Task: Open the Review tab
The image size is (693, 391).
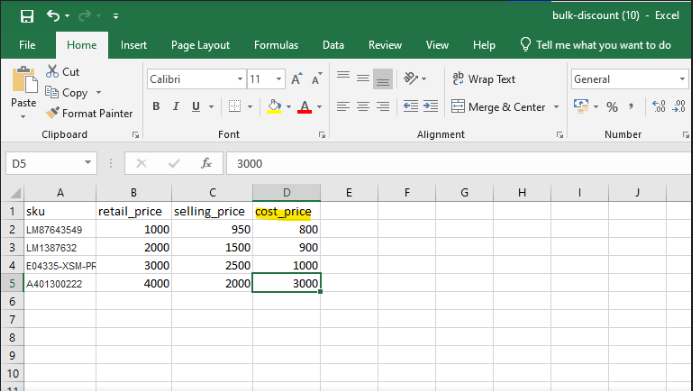Action: pos(385,45)
